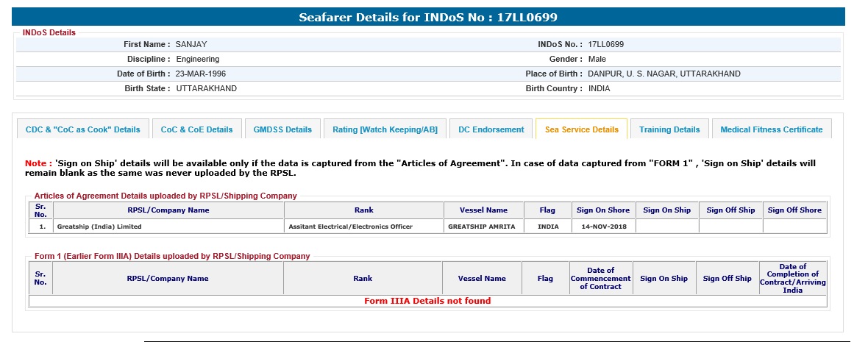Click the INDoS No. value 17LL0699 field
This screenshot has height=342, width=868.
click(x=605, y=44)
